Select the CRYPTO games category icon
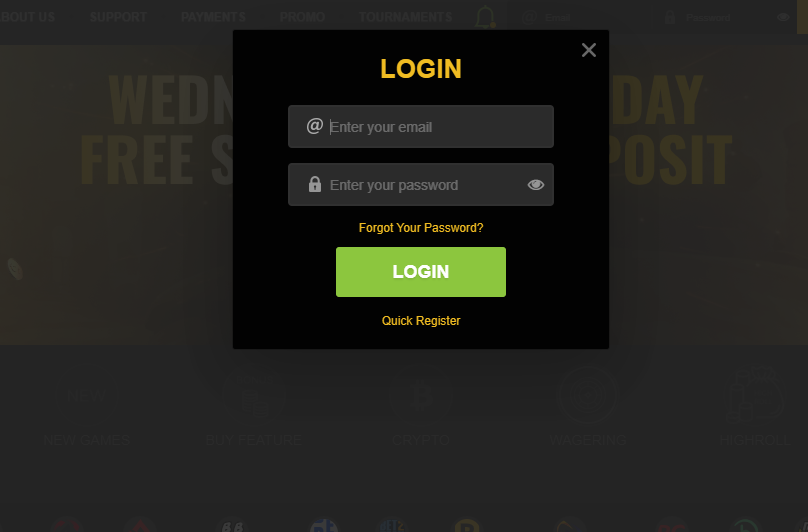The height and width of the screenshot is (532, 808). (420, 395)
